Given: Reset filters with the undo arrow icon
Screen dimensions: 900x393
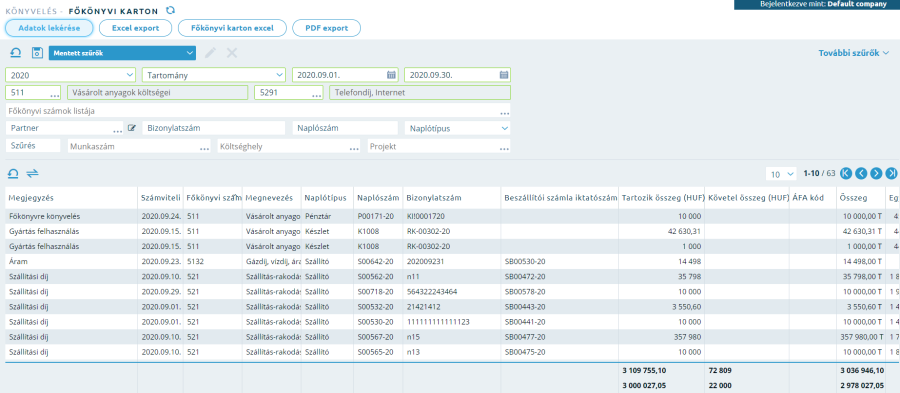Looking at the screenshot, I should click(16, 53).
